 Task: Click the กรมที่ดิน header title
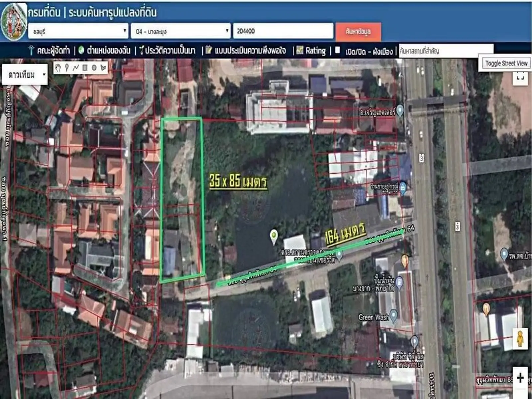[44, 13]
